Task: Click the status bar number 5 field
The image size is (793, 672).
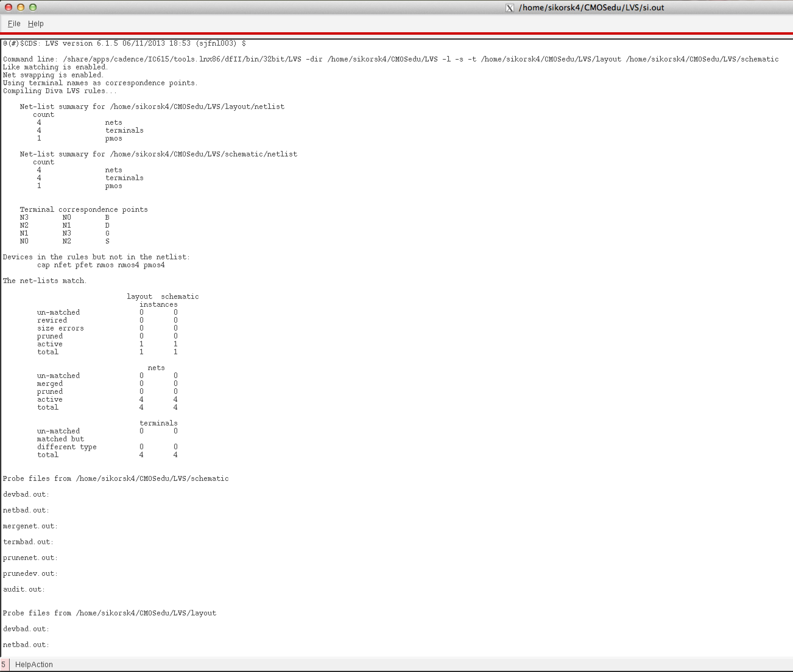Action: click(5, 665)
